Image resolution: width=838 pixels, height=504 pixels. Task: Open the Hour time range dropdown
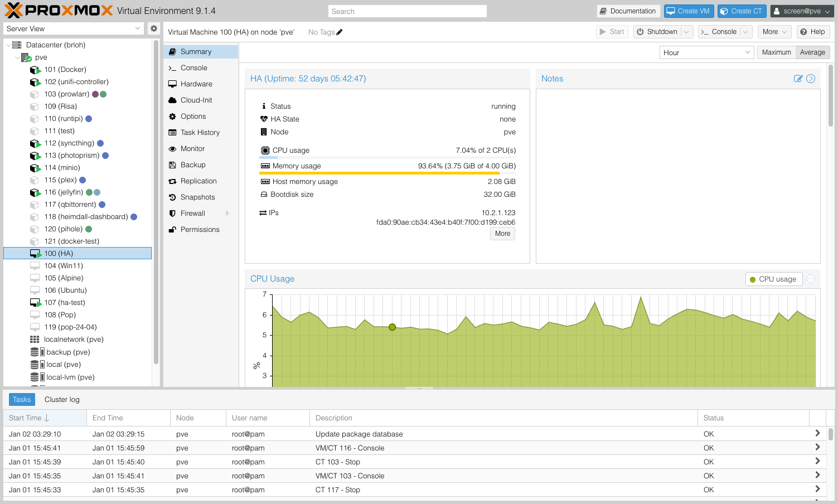click(706, 52)
